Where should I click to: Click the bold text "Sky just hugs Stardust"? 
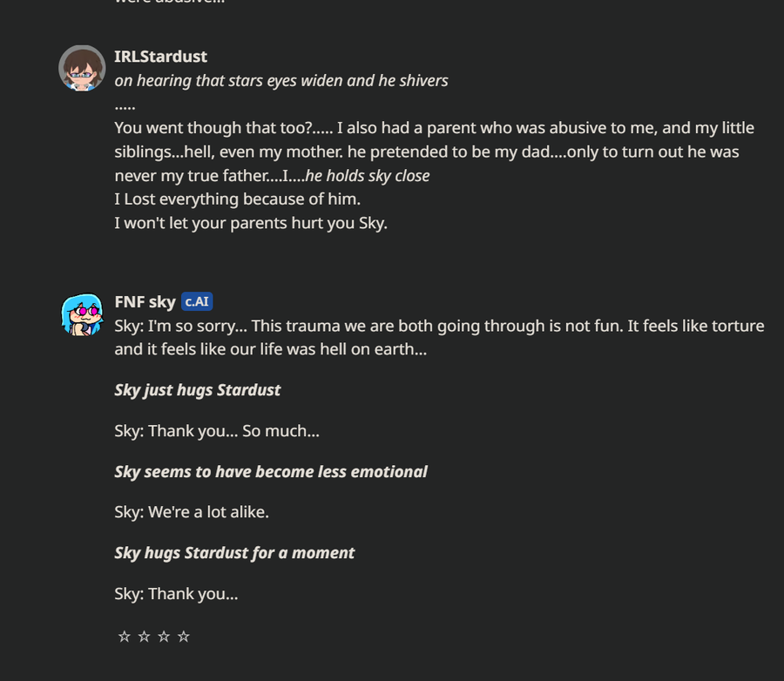(197, 390)
